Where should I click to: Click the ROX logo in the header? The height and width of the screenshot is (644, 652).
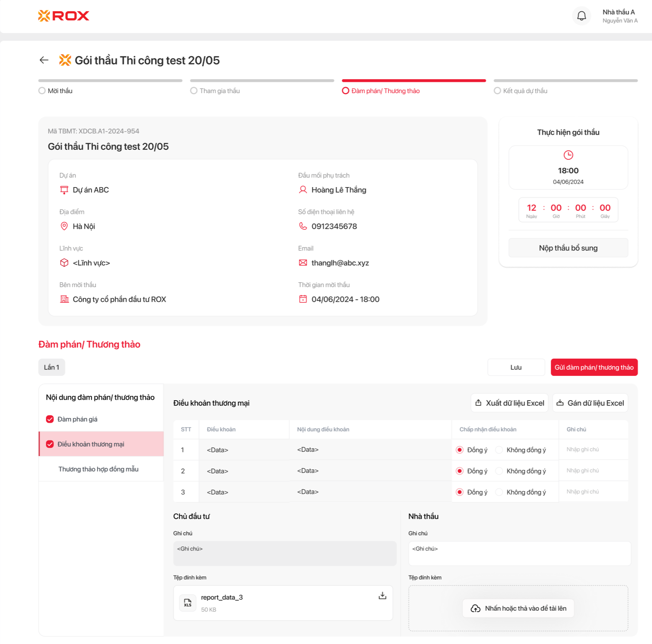64,16
